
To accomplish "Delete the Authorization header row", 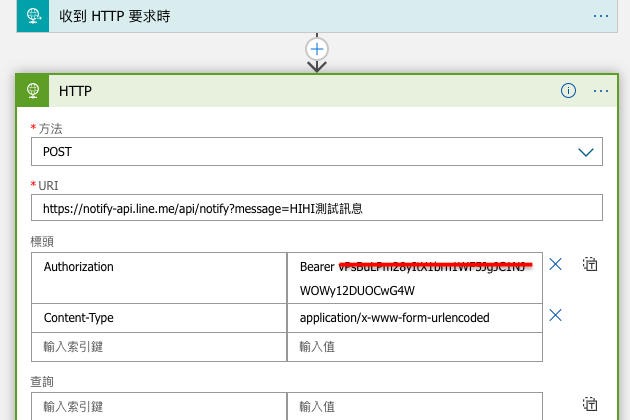I will coord(555,264).
